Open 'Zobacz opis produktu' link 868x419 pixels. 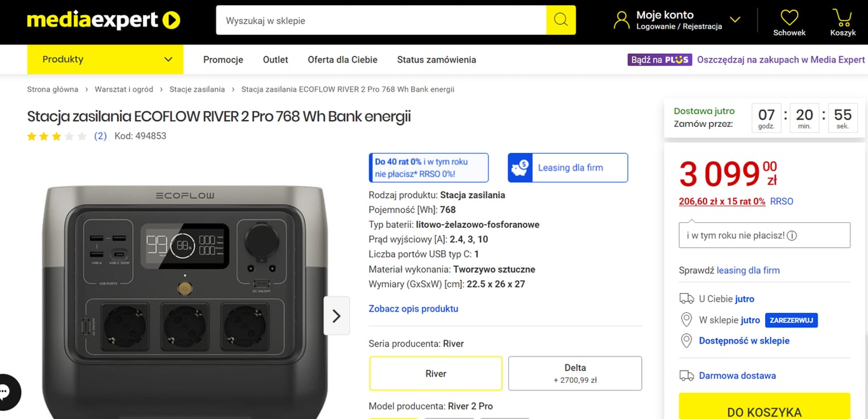413,309
